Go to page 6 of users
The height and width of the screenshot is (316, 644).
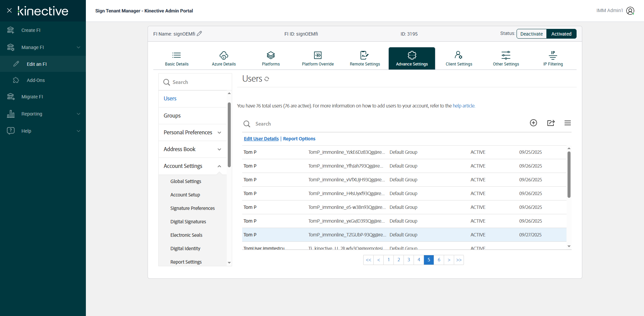click(439, 260)
